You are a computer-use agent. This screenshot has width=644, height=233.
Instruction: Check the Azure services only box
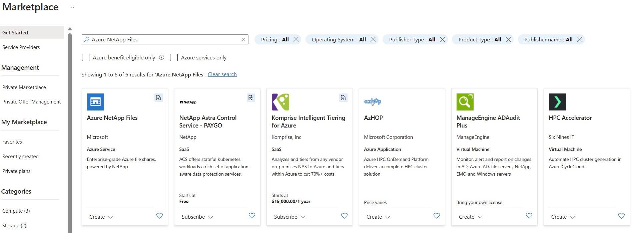point(174,57)
